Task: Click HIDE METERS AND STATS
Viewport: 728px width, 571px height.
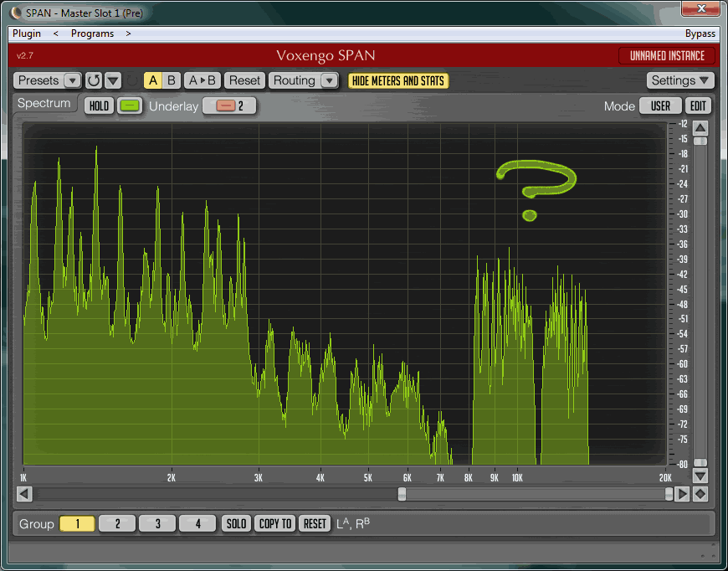Action: [398, 81]
